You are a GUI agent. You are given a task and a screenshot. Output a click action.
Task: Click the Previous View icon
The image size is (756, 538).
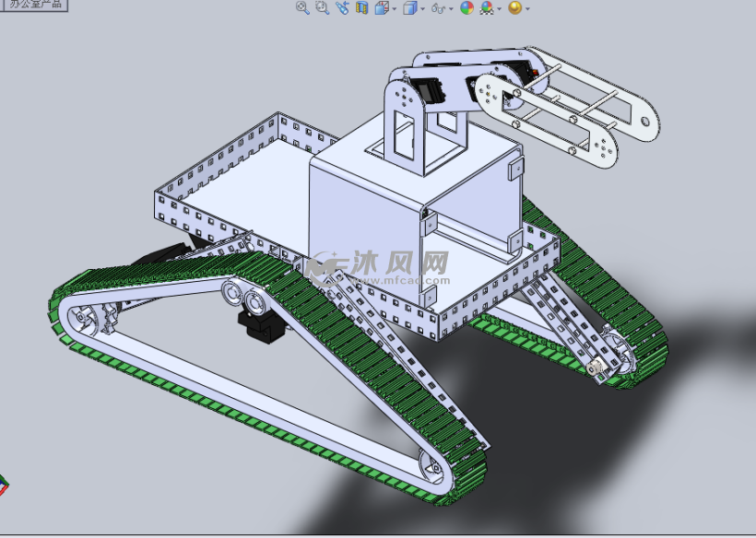(363, 9)
